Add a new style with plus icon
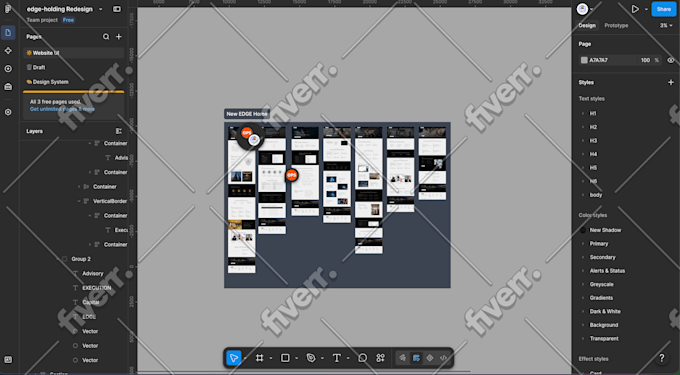 point(671,82)
